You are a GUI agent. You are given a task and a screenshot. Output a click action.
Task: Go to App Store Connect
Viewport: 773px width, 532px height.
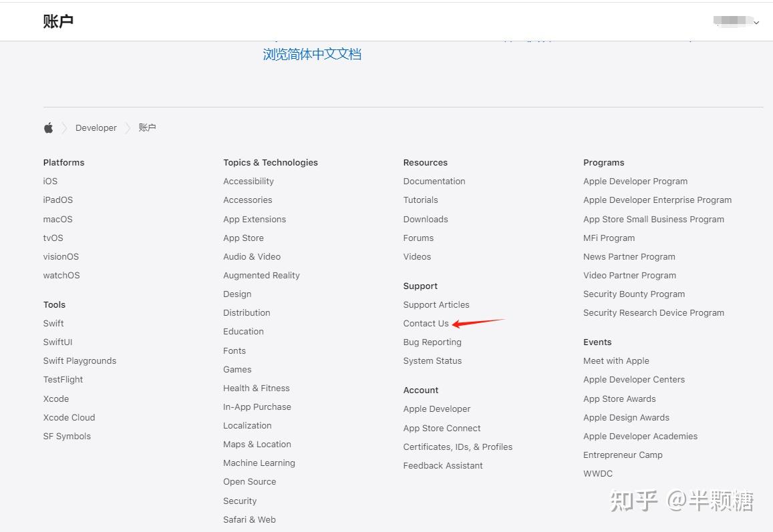[x=442, y=429]
